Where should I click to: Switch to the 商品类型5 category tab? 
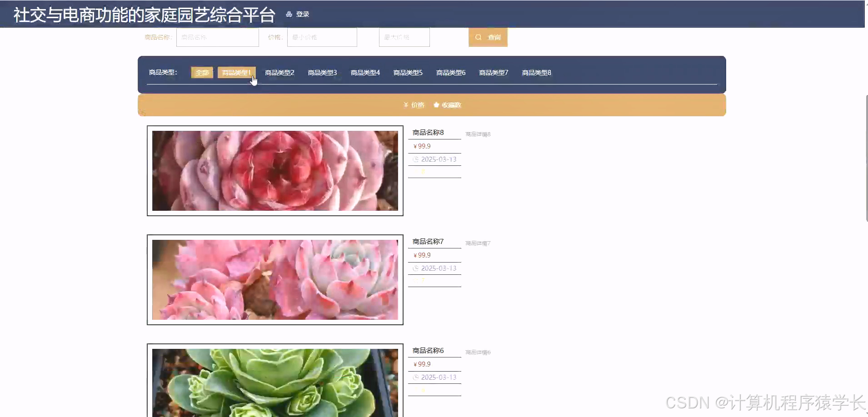tap(407, 72)
